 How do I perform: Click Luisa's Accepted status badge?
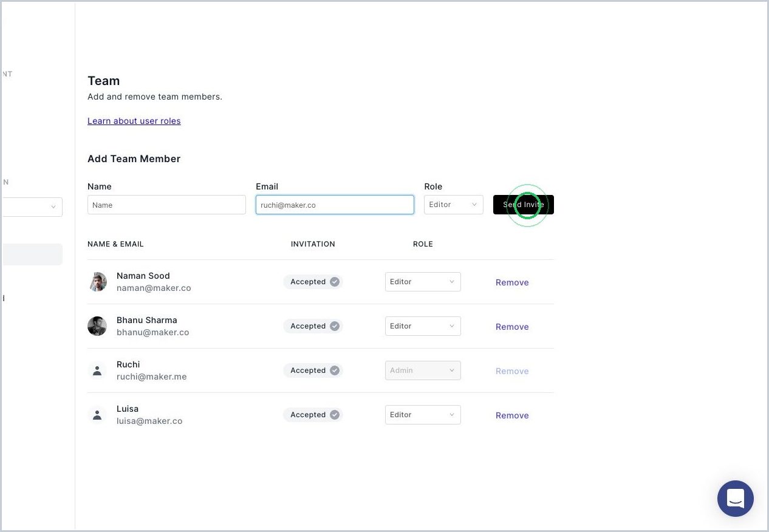(x=313, y=415)
